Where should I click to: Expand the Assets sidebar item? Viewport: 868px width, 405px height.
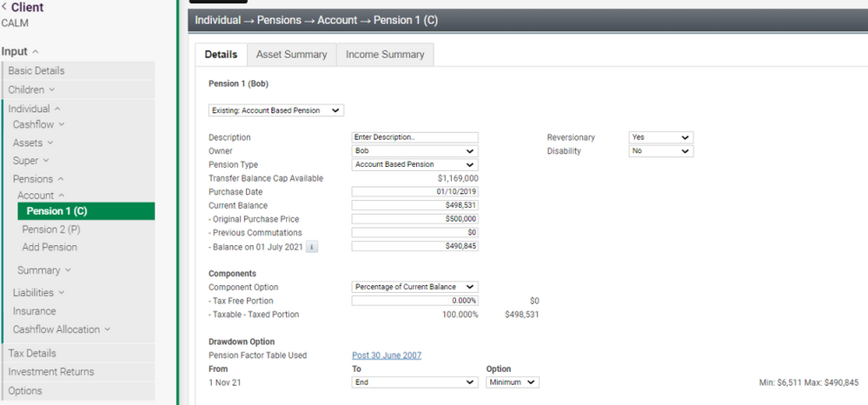[x=33, y=143]
